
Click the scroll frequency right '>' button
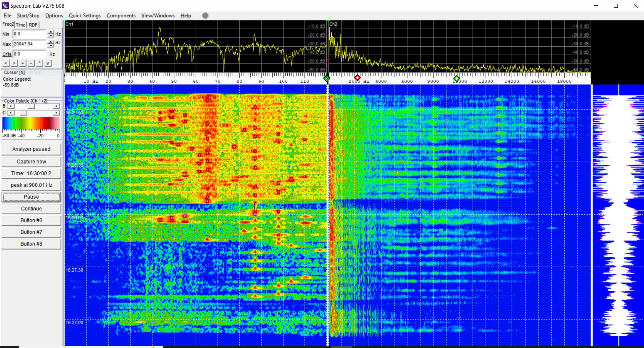14,63
